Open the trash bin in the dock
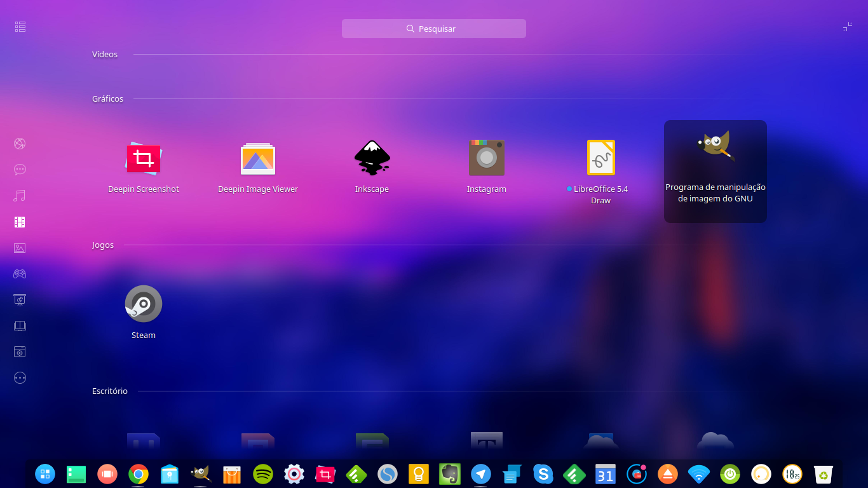 824,473
